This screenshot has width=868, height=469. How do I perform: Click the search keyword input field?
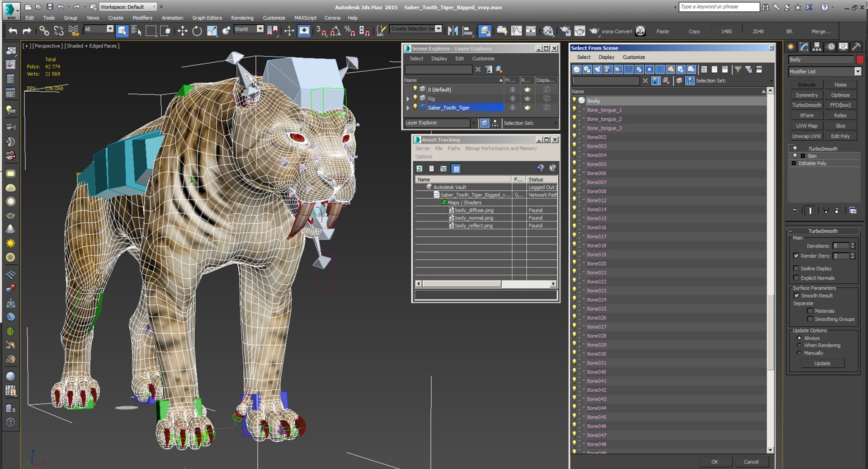719,7
